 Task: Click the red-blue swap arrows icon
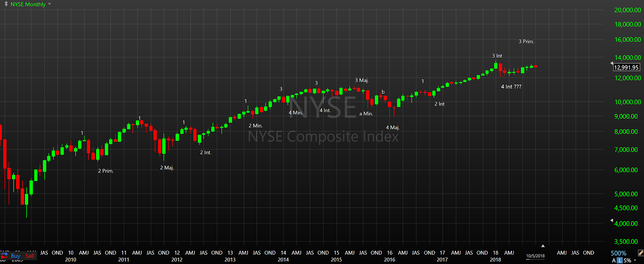click(x=4, y=256)
